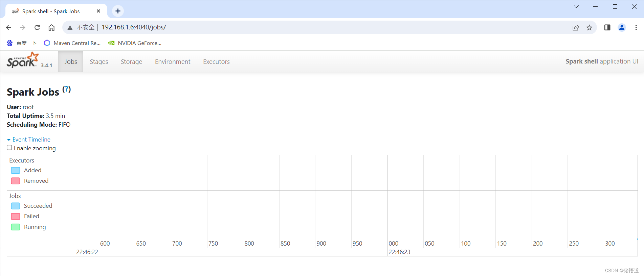
Task: Open the tab search dropdown arrow
Action: pyautogui.click(x=576, y=7)
